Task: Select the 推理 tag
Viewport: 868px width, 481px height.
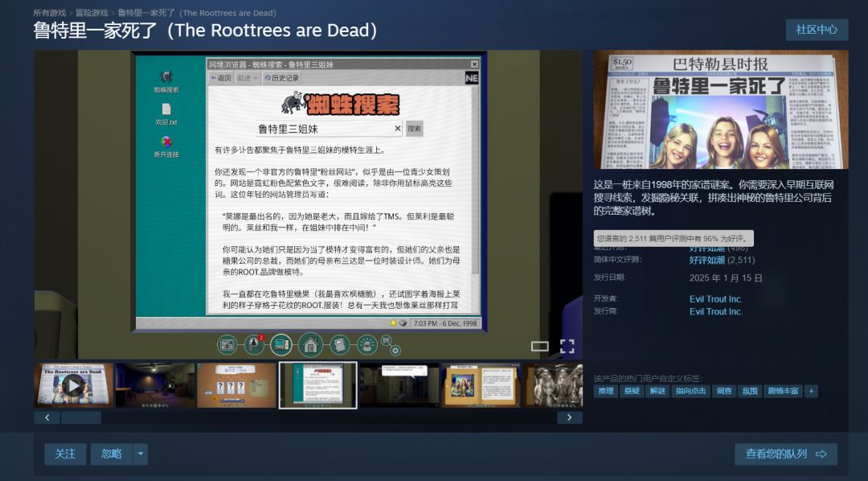Action: click(x=606, y=391)
